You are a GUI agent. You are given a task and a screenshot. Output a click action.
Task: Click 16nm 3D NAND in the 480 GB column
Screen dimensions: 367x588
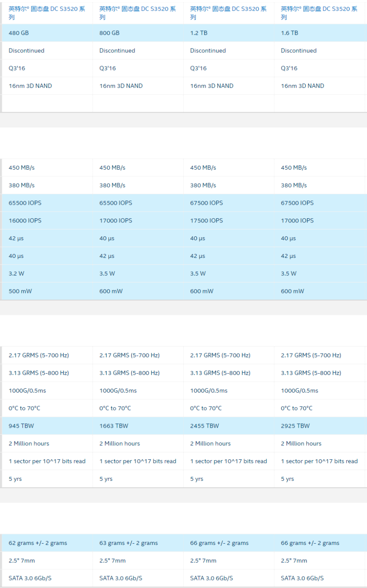30,86
